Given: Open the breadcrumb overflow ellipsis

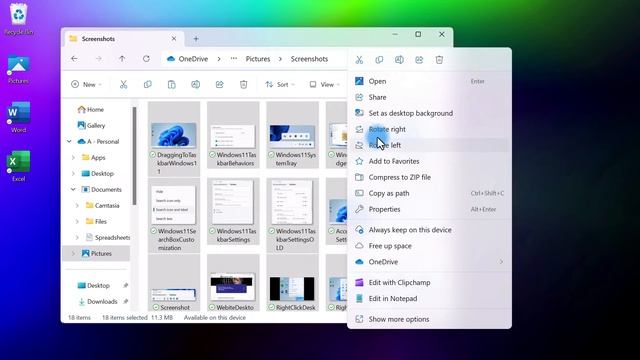Looking at the screenshot, I should [x=233, y=59].
